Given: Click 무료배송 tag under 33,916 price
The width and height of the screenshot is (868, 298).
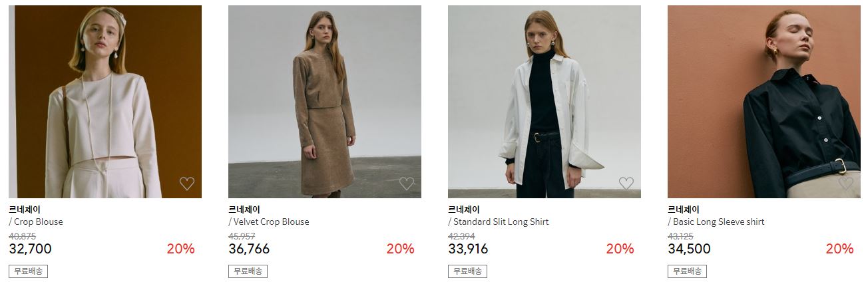Looking at the screenshot, I should pos(467,271).
